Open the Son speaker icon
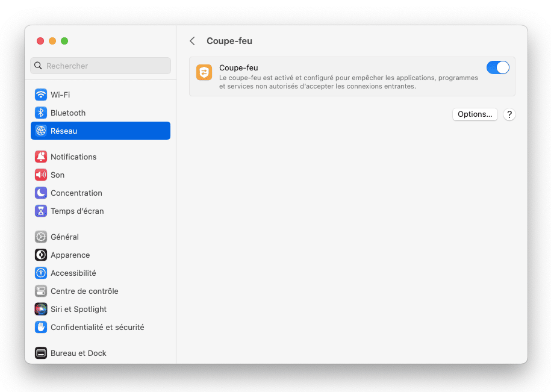 click(41, 175)
